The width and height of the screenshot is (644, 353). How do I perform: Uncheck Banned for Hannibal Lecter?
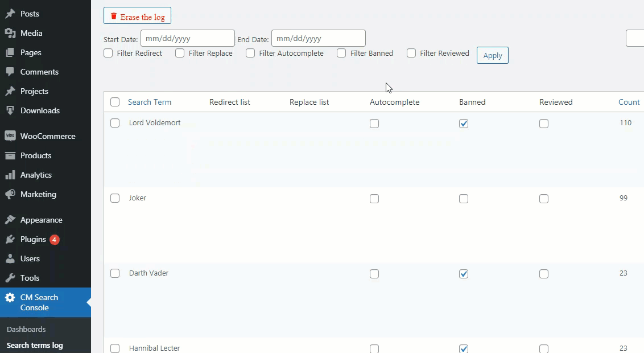pyautogui.click(x=464, y=348)
